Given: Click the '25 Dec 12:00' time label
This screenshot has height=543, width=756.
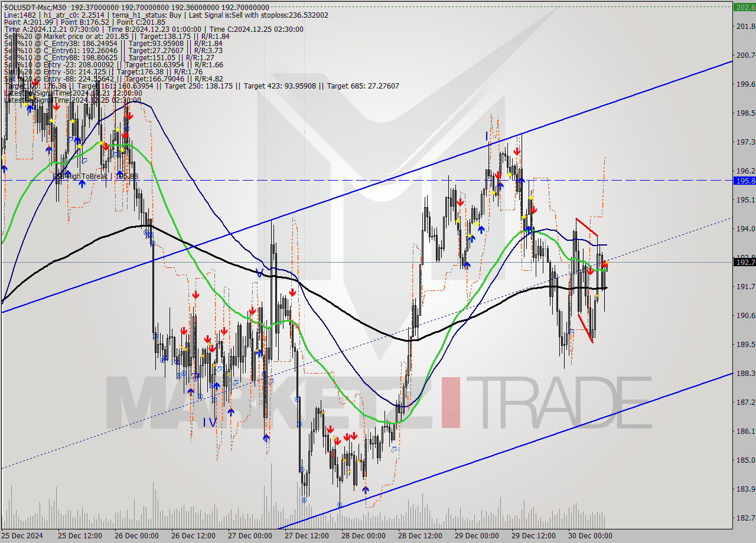Looking at the screenshot, I should [81, 536].
